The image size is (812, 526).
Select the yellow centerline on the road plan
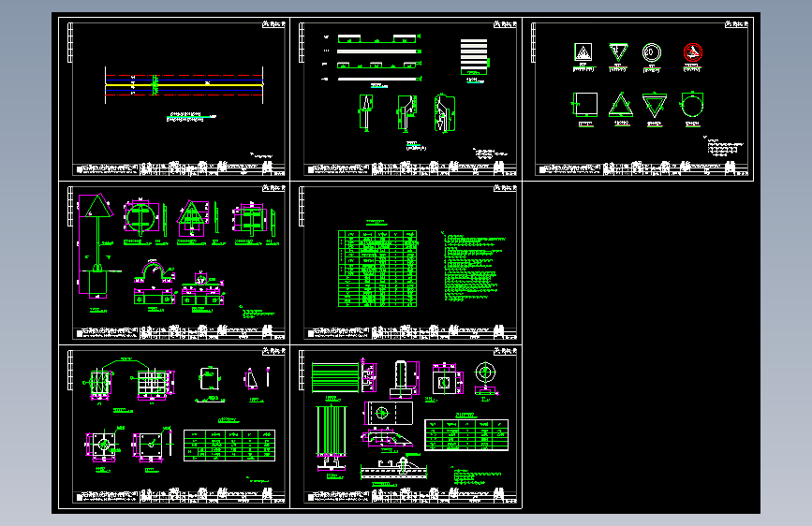pos(184,85)
